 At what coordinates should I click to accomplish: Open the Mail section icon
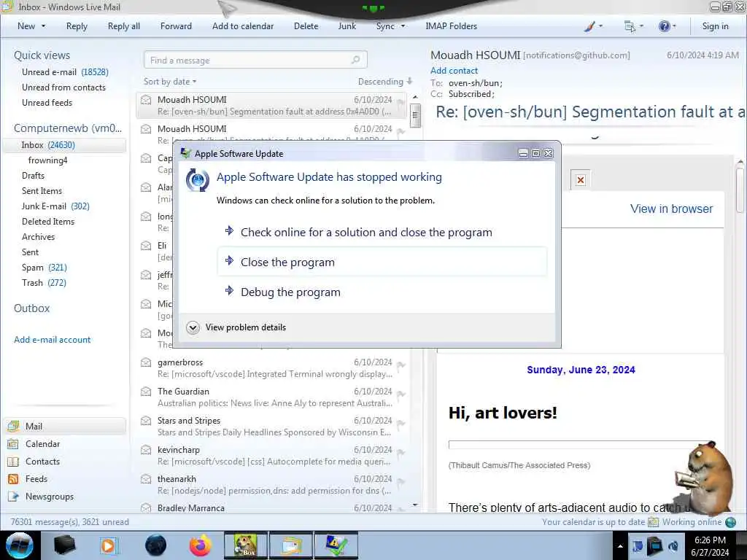click(13, 426)
